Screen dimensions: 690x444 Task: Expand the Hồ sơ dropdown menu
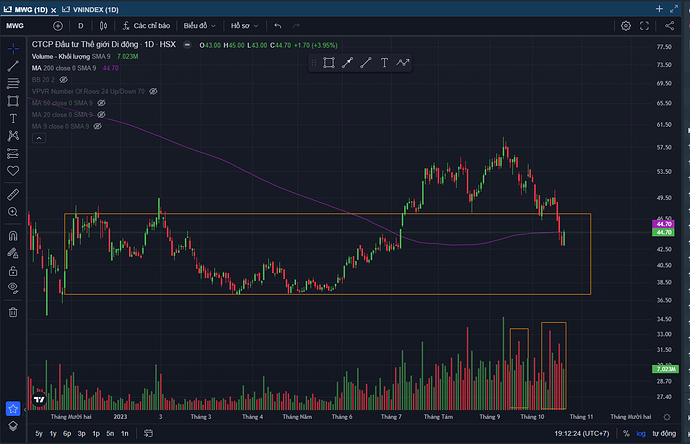point(244,25)
